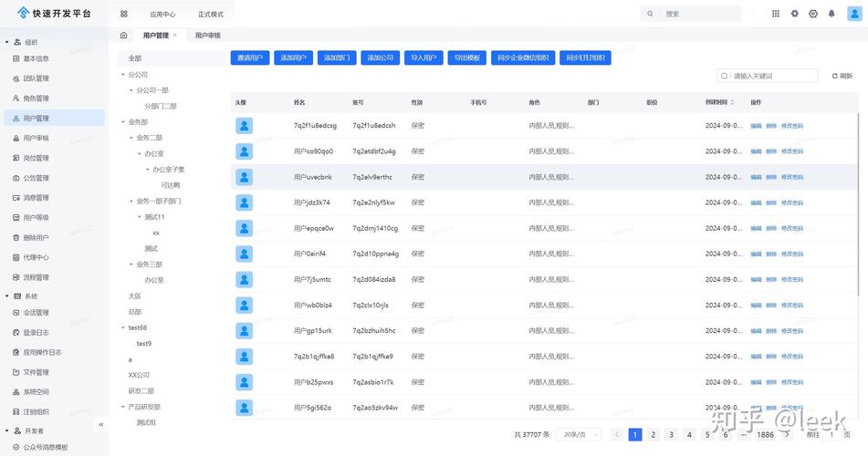The height and width of the screenshot is (456, 868).
Task: Collapse the 办公室子集 tree node arrow
Action: point(147,170)
